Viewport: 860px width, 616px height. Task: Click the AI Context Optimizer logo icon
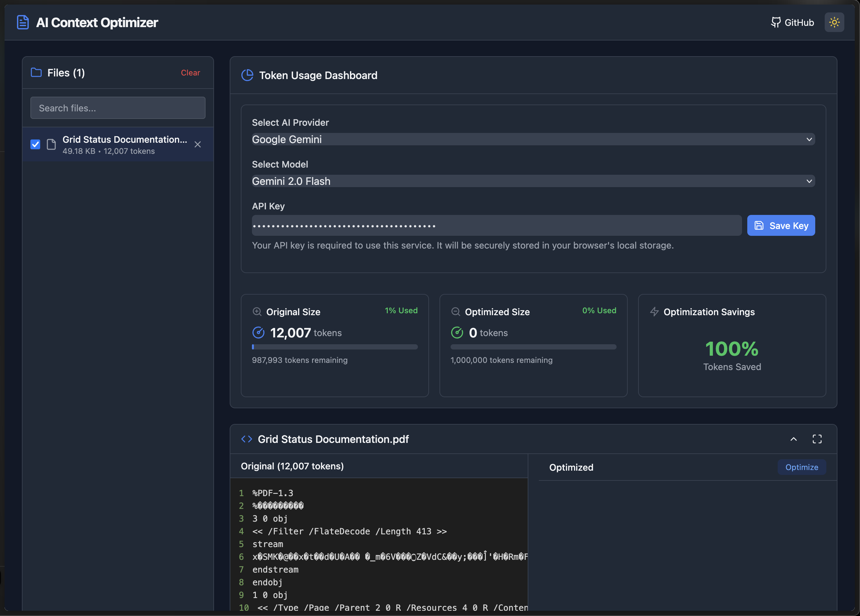coord(23,22)
